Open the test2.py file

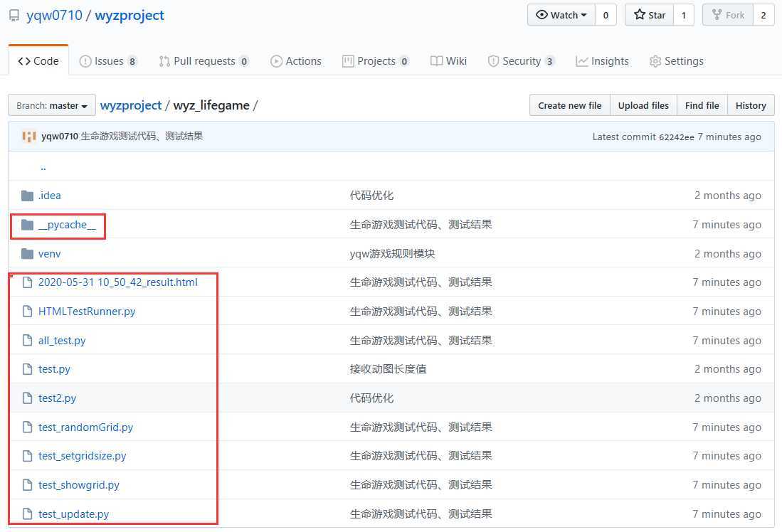click(58, 398)
